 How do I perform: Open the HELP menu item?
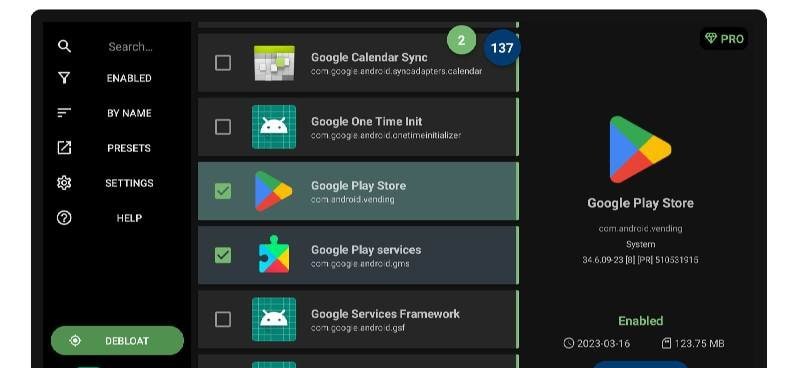pos(129,218)
